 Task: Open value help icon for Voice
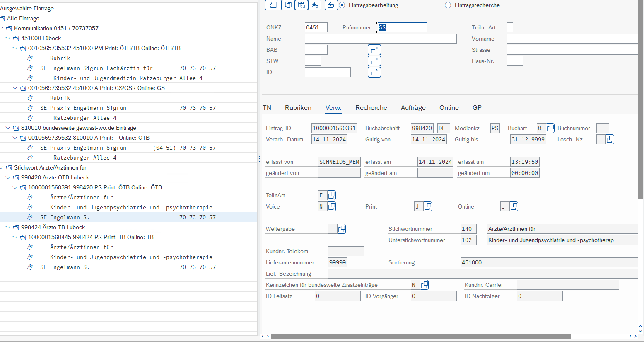point(331,206)
